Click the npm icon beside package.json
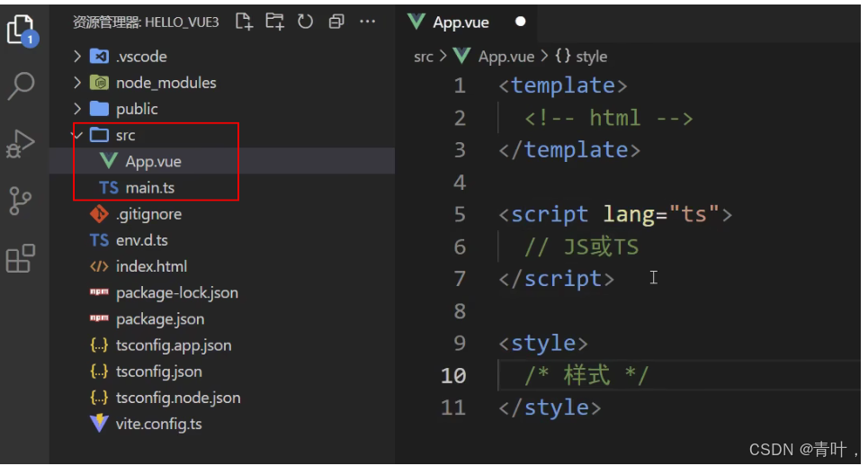The height and width of the screenshot is (466, 868). tap(99, 318)
